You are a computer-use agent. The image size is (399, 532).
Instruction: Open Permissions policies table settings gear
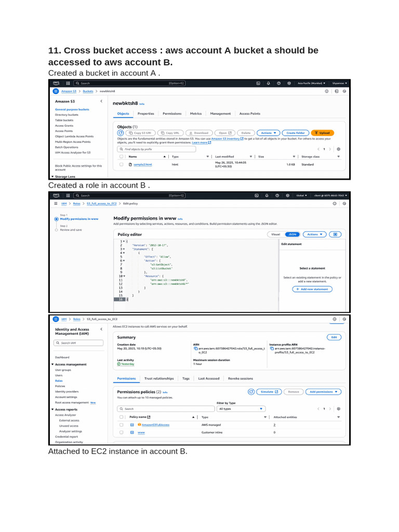click(338, 409)
